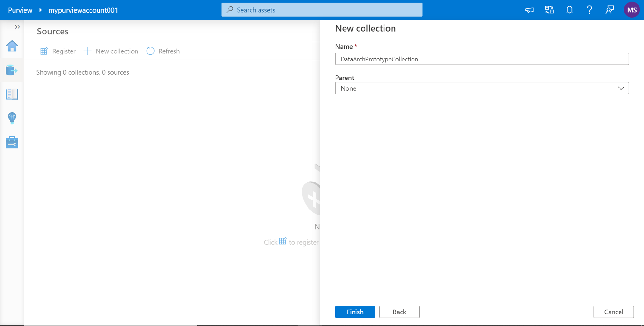Screen dimensions: 644x326
Task: Expand the left navigation sidebar
Action: pyautogui.click(x=17, y=27)
